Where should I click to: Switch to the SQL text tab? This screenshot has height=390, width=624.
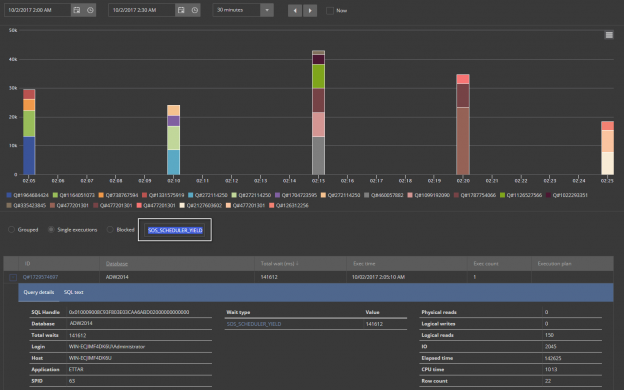[x=74, y=292]
